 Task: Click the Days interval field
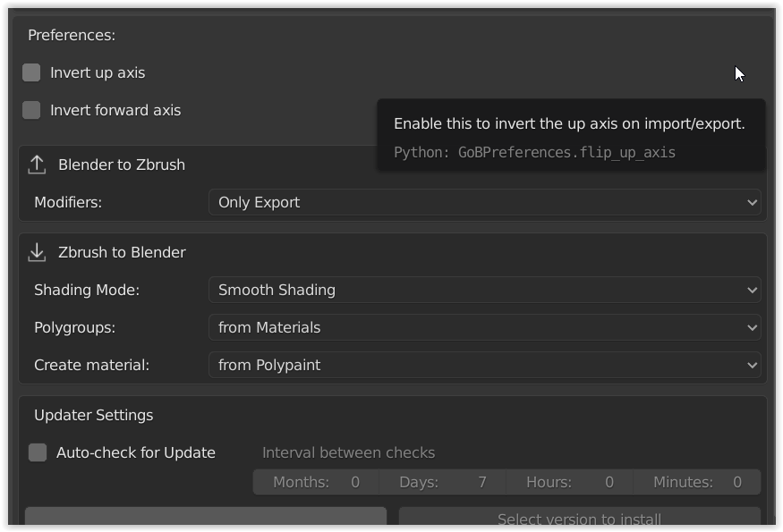(x=443, y=482)
